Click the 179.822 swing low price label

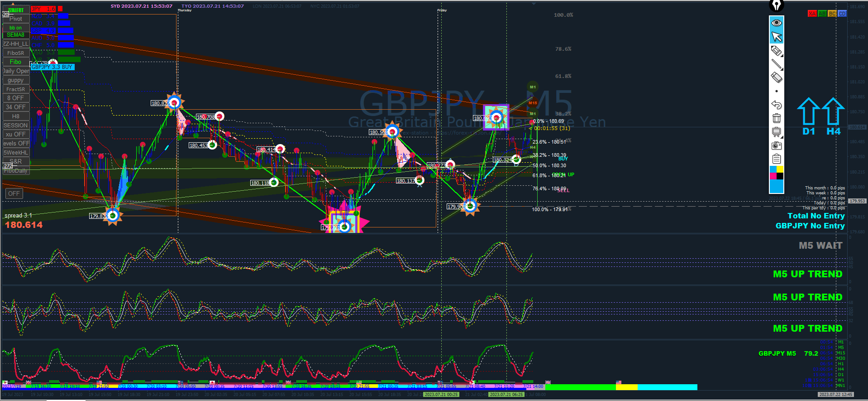pos(99,216)
